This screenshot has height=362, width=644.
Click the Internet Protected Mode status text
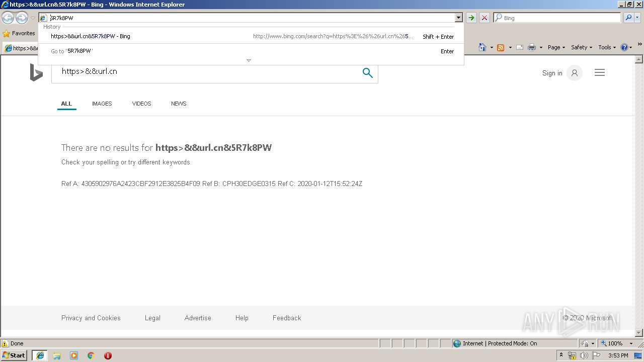click(500, 343)
